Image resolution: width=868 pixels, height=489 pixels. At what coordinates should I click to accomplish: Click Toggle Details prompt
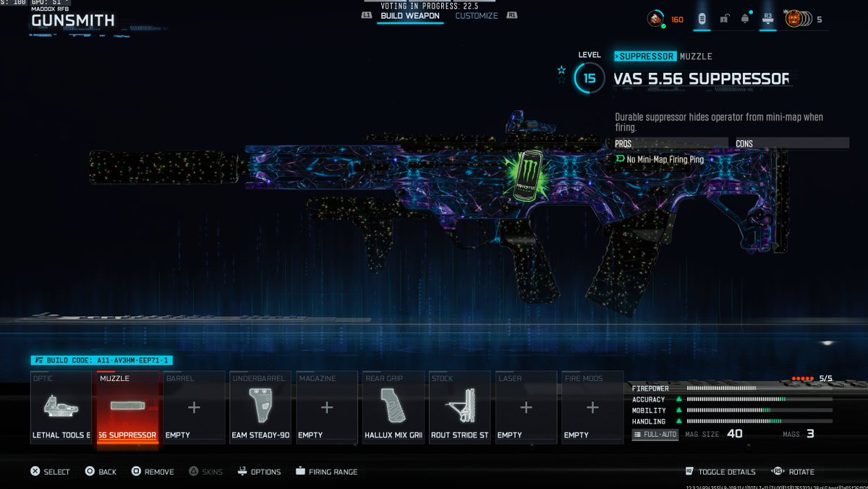[720, 472]
